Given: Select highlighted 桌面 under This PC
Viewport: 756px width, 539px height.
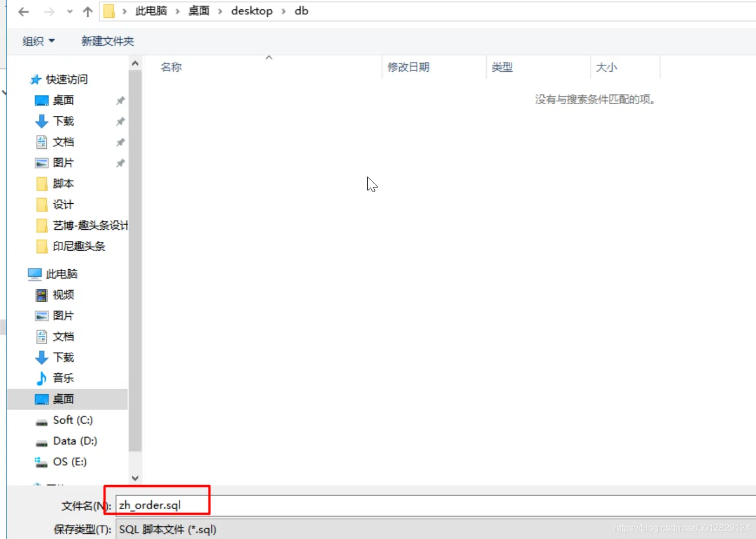Looking at the screenshot, I should pyautogui.click(x=67, y=399).
